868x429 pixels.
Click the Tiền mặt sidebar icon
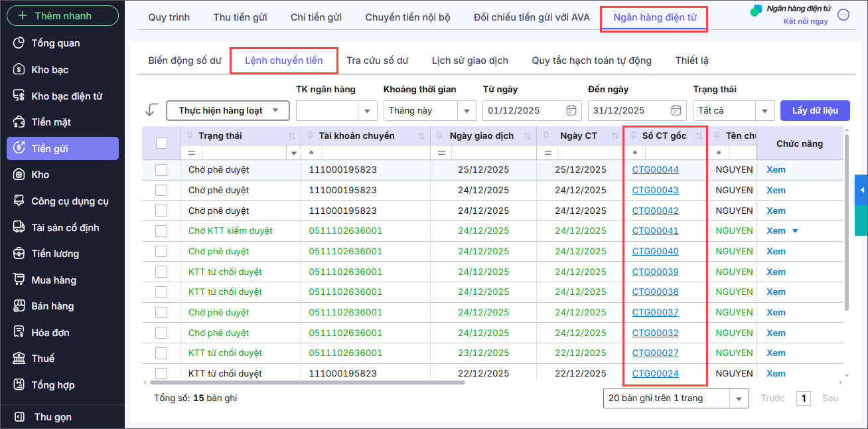(x=19, y=122)
